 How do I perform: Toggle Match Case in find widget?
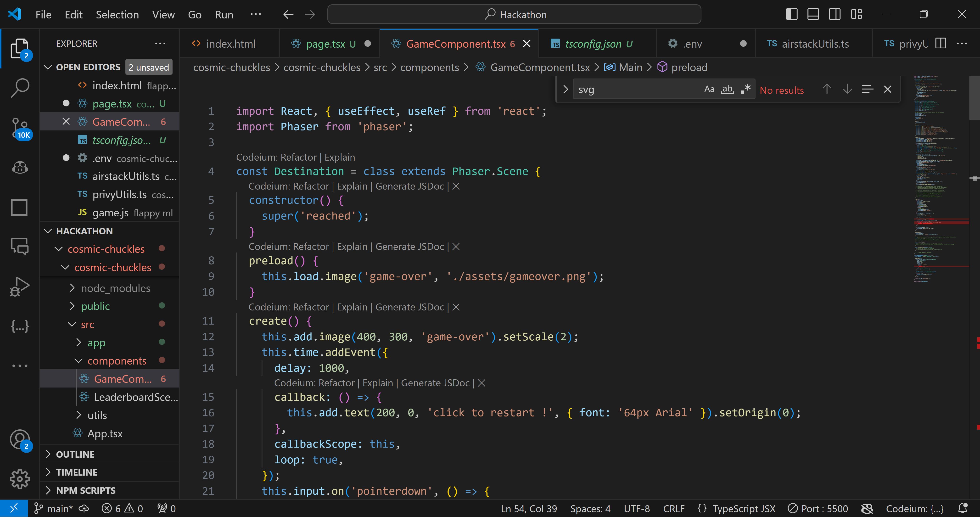(x=709, y=89)
